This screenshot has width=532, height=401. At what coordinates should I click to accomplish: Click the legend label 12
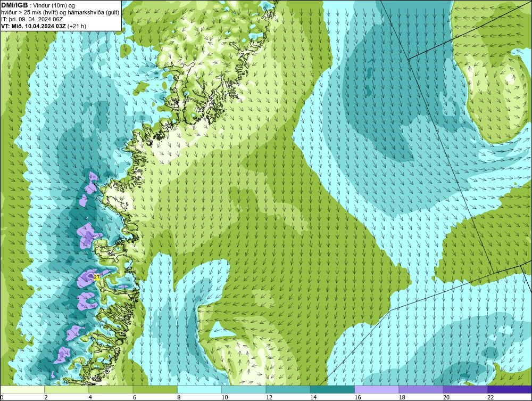pos(269,397)
